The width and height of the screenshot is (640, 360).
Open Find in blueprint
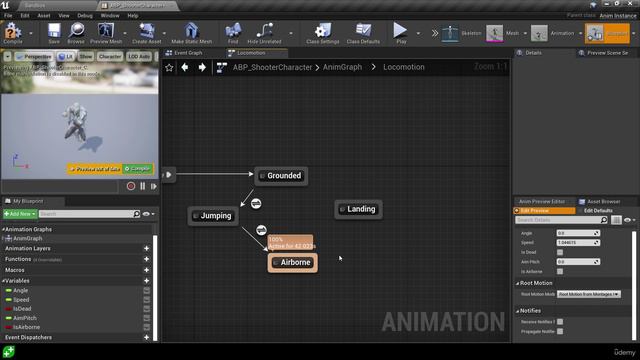pyautogui.click(x=233, y=33)
